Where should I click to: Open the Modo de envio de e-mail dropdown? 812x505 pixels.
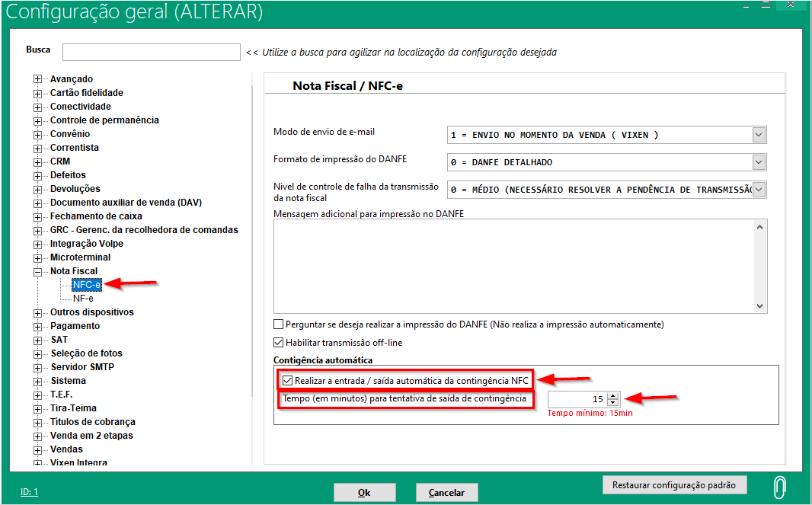[x=758, y=135]
